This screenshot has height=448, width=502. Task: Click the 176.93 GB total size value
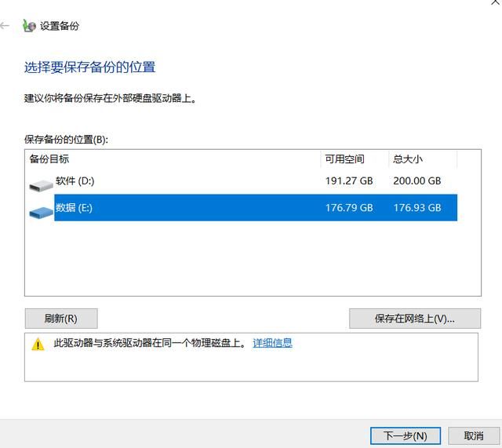click(417, 208)
